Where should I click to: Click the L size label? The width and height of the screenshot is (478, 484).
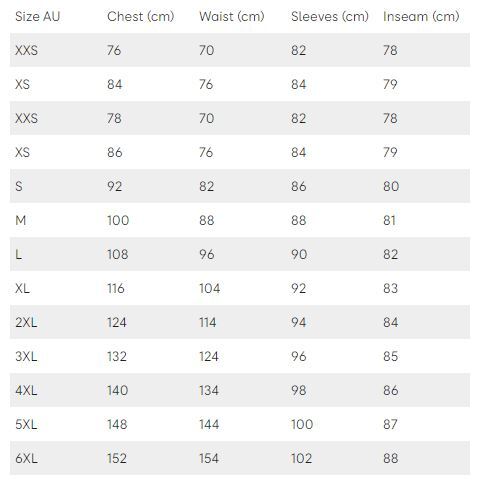tap(18, 254)
